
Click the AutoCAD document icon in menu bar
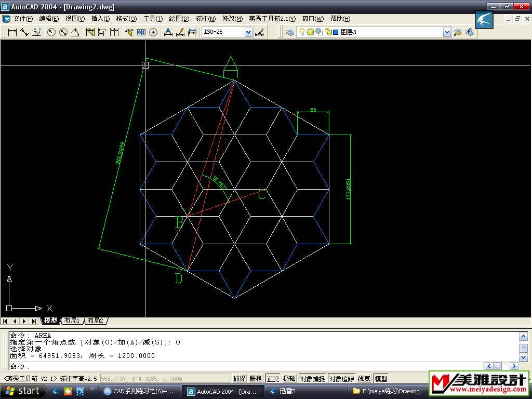coord(6,19)
